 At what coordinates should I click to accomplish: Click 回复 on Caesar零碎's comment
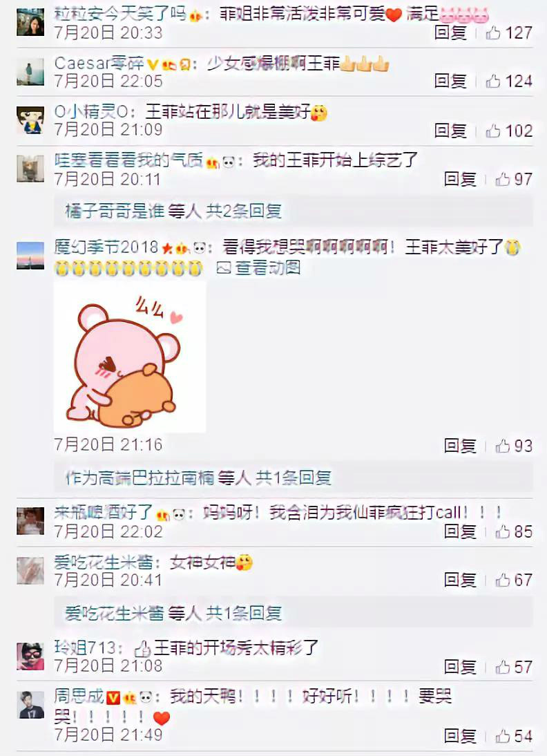coord(450,81)
